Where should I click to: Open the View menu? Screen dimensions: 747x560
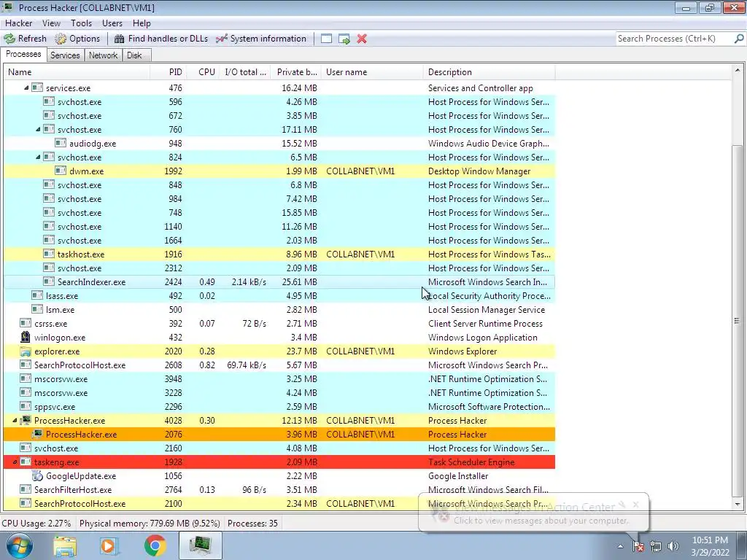[51, 23]
